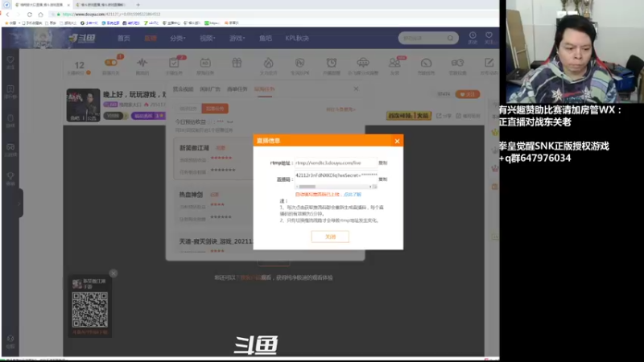Open the speedometer gauge icon
This screenshot has height=362, width=644.
point(426,63)
